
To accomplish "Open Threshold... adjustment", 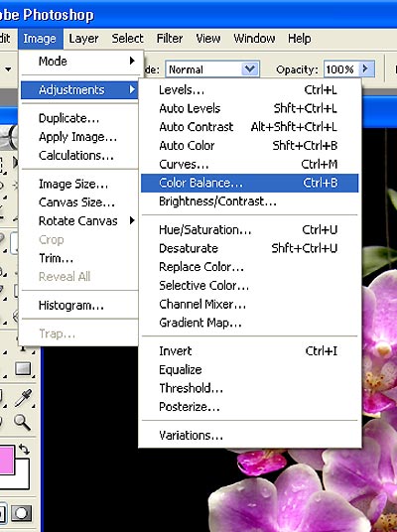I will tap(250, 388).
